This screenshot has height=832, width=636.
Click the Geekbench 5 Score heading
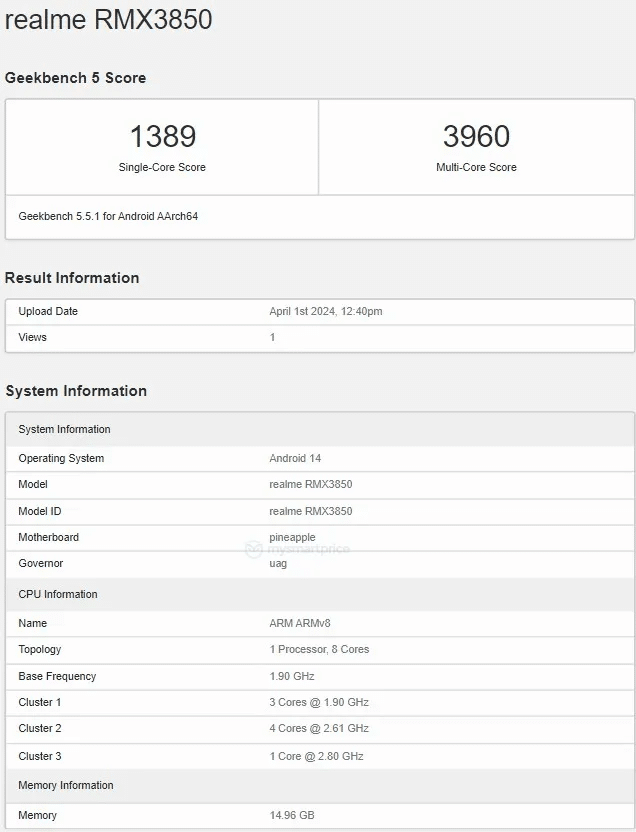click(x=76, y=78)
